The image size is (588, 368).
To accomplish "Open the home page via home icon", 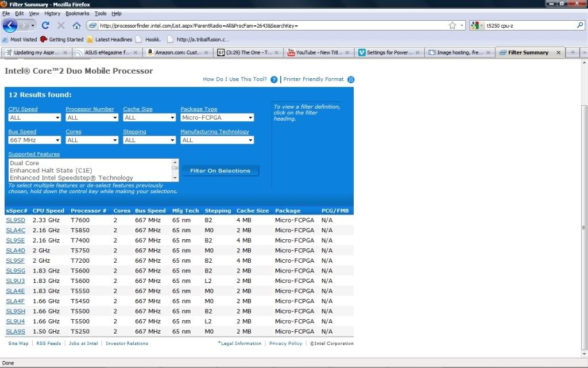I will coord(76,25).
